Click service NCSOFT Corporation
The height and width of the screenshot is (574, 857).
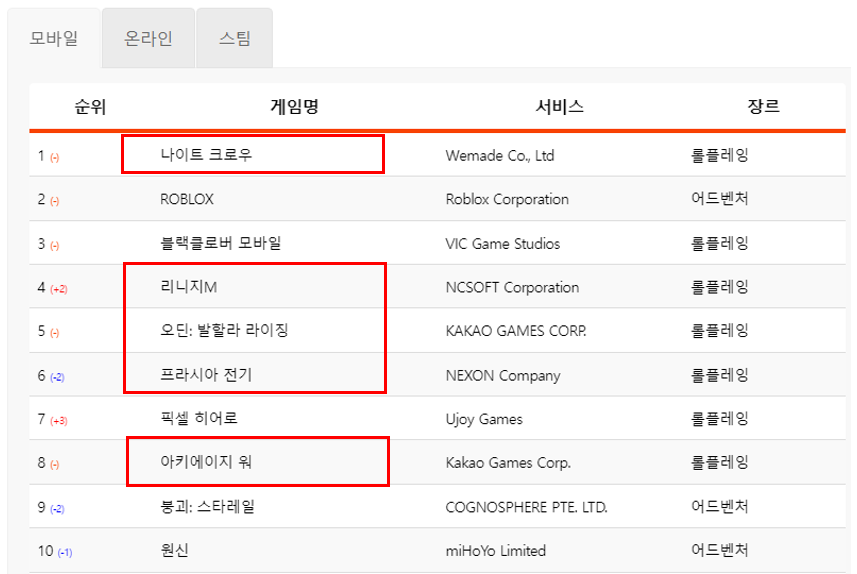pyautogui.click(x=512, y=288)
